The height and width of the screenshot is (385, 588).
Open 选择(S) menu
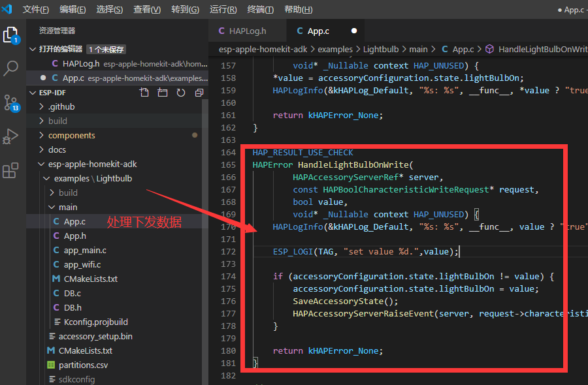pos(110,9)
